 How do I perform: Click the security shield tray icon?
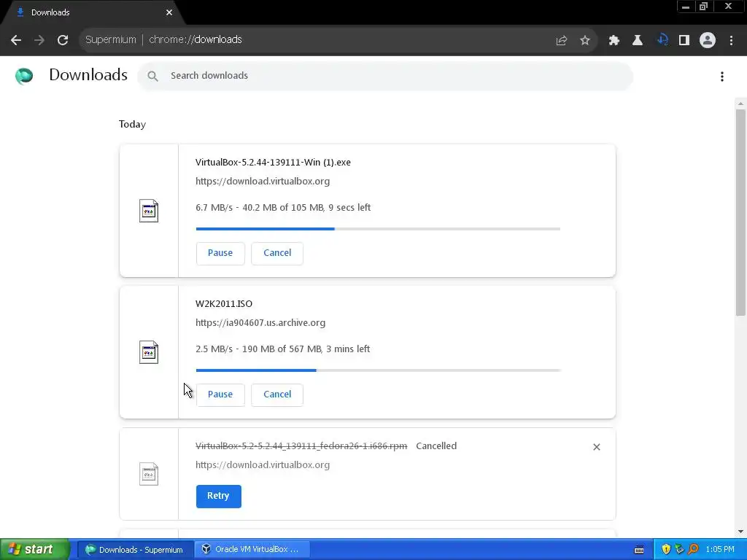(666, 550)
